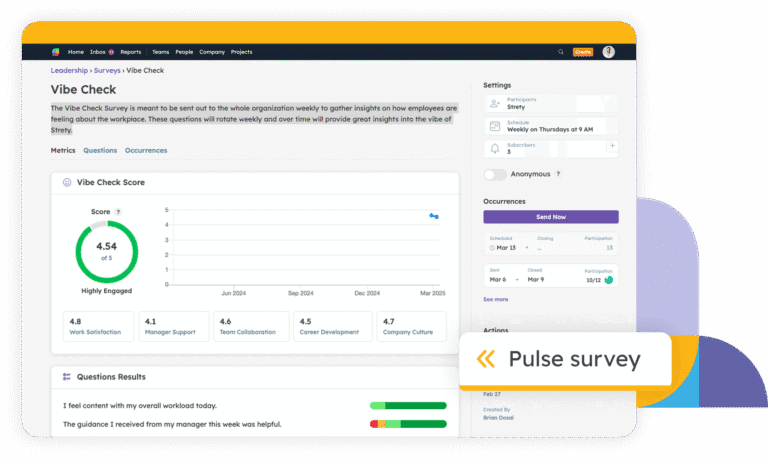Open the Mar 13 scheduled occurrence

(551, 243)
